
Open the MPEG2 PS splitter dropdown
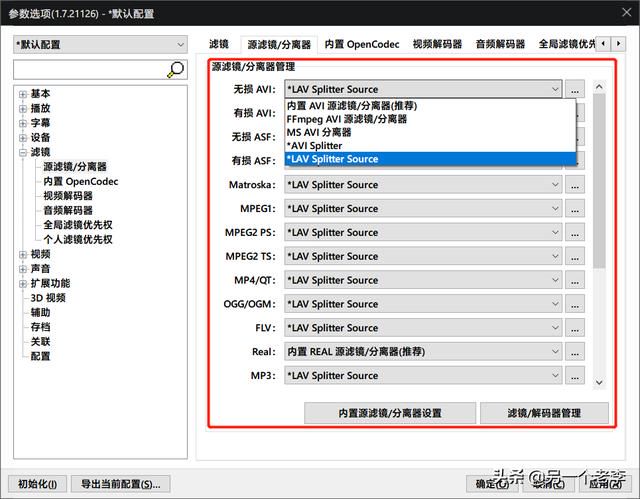pos(423,233)
